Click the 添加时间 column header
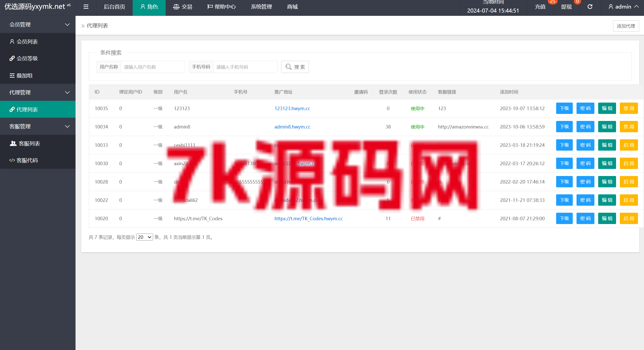 (509, 92)
